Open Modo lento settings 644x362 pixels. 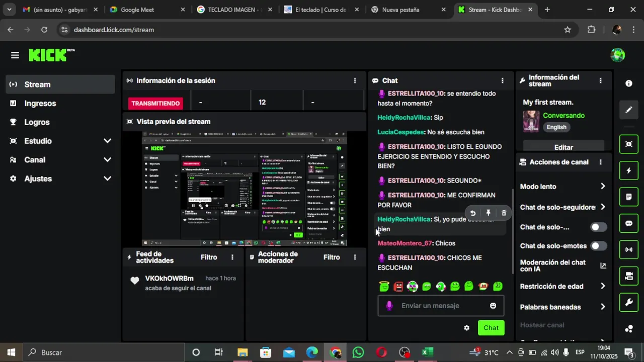click(x=562, y=187)
